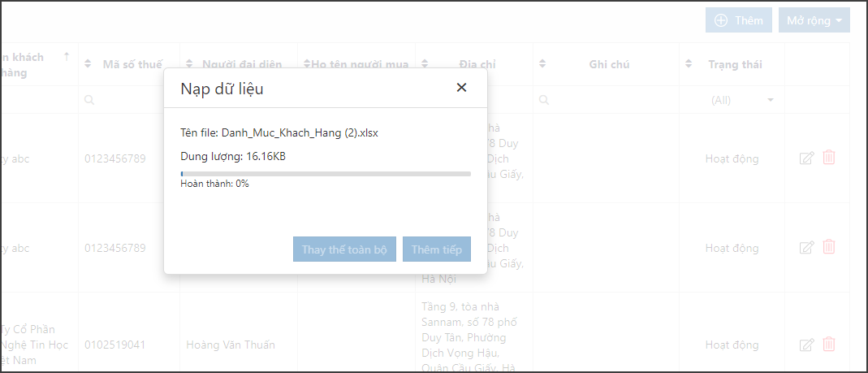Image resolution: width=868 pixels, height=373 pixels.
Task: Click the Thay thế toàn bộ button
Action: [344, 249]
